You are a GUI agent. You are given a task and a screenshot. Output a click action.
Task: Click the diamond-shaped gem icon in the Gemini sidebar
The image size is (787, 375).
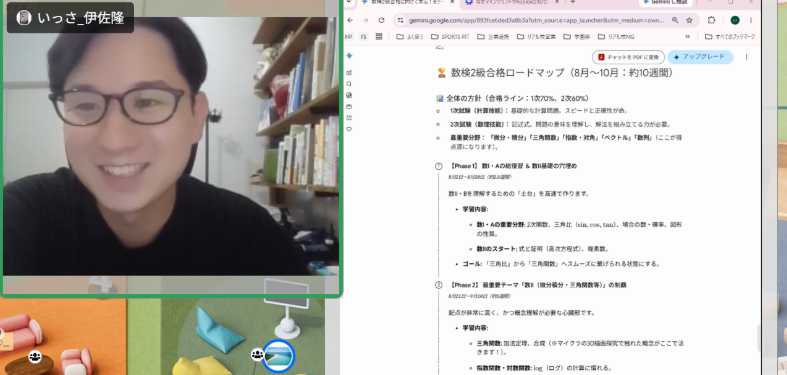(x=349, y=129)
